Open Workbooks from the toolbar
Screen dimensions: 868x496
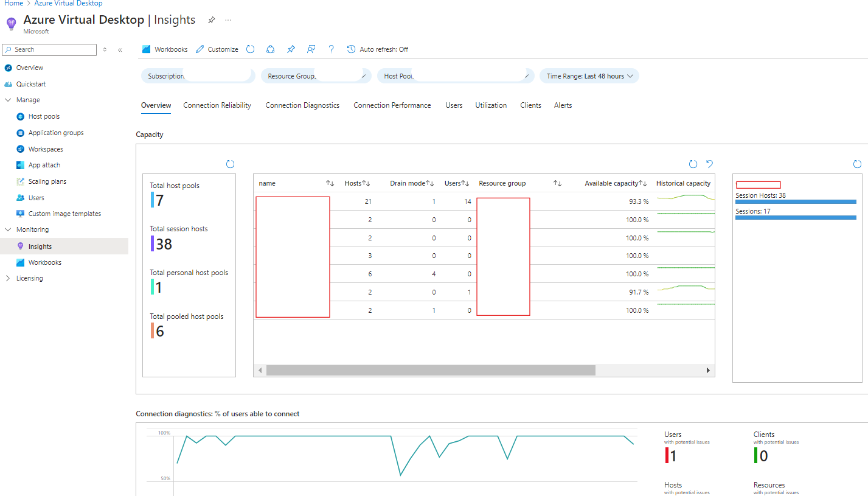click(165, 49)
